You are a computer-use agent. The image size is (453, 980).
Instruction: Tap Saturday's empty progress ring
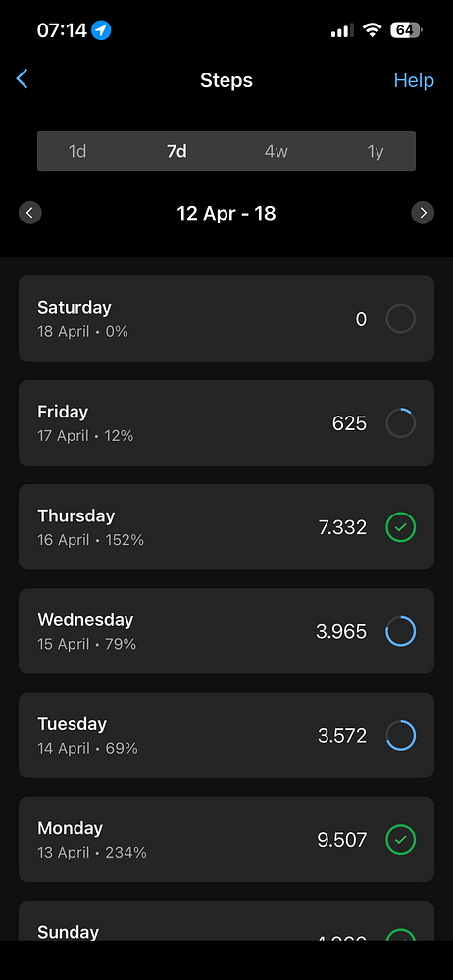click(400, 319)
